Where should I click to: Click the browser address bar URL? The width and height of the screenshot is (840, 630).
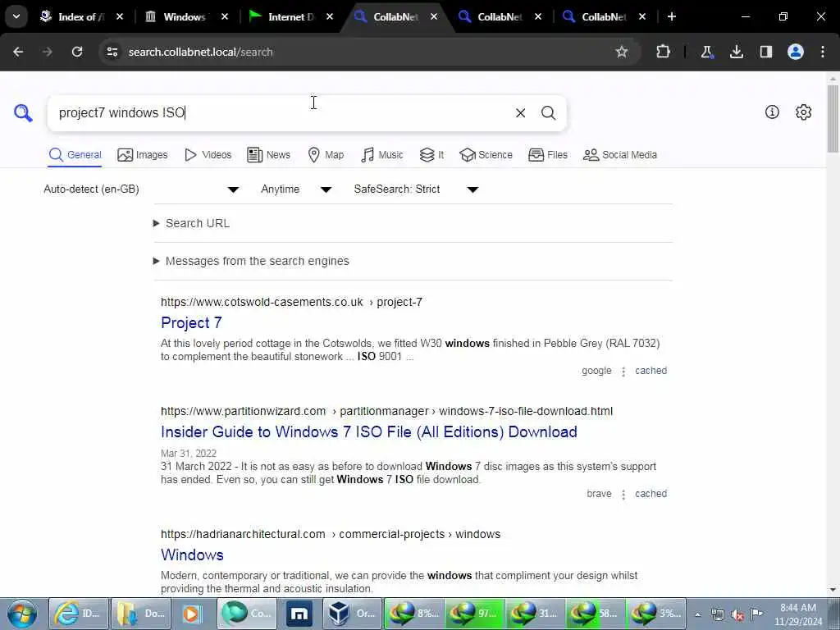click(x=200, y=52)
